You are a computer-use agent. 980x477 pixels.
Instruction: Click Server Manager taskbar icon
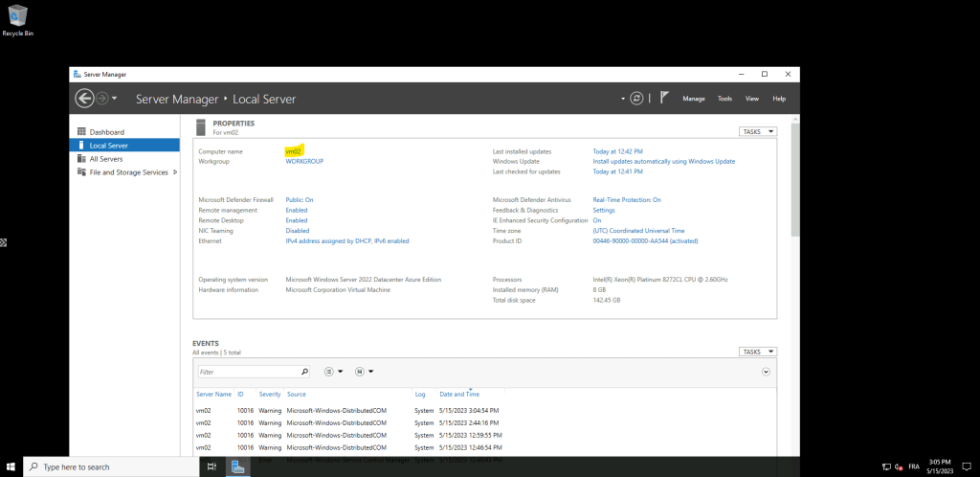click(237, 467)
